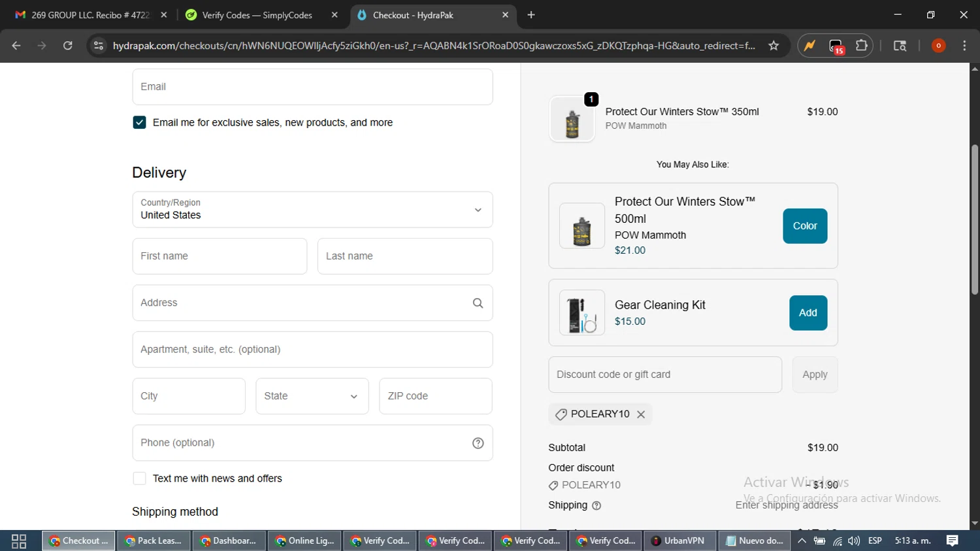This screenshot has width=980, height=551.
Task: Click the Apply discount button
Action: click(x=815, y=375)
